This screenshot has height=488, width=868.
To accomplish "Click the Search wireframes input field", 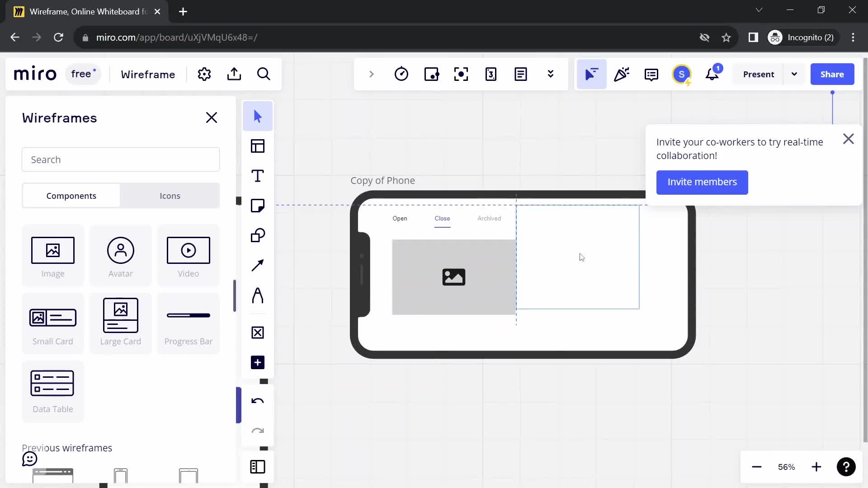I will tap(121, 159).
